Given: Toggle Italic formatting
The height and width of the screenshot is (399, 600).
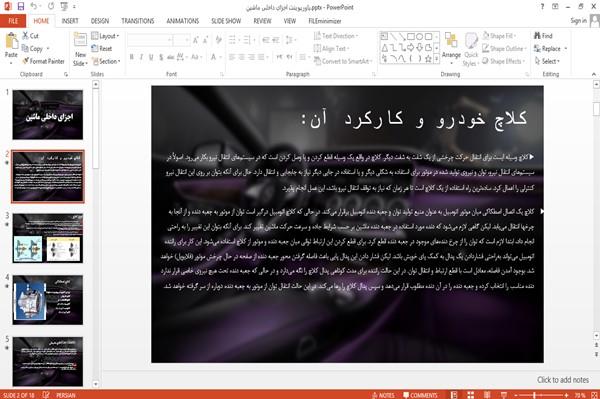Looking at the screenshot, I should point(141,57).
